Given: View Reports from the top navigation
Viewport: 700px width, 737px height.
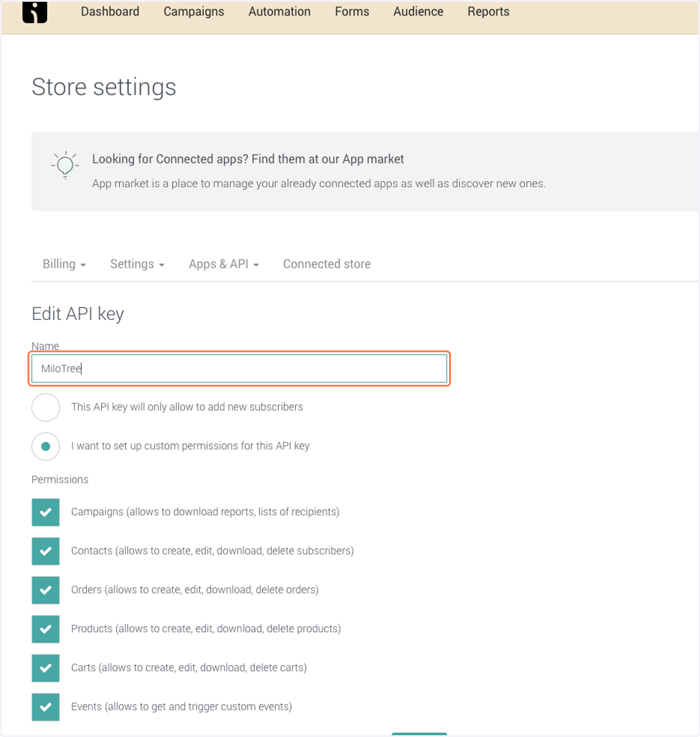Looking at the screenshot, I should click(x=488, y=12).
